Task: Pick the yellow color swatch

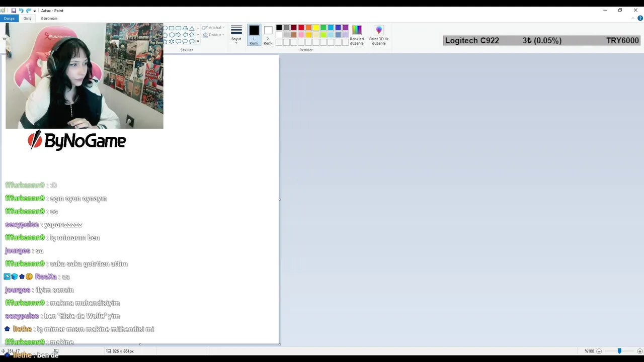Action: point(316,28)
